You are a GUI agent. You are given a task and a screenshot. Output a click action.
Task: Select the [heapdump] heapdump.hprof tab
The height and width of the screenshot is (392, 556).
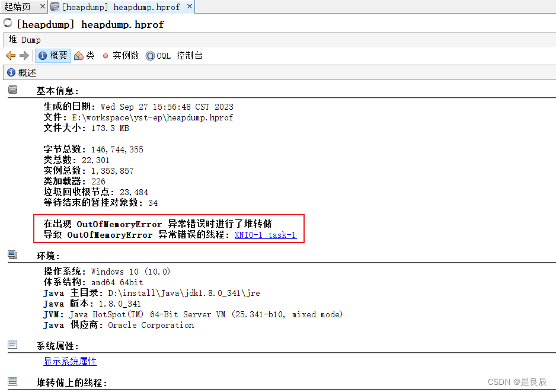pos(120,7)
